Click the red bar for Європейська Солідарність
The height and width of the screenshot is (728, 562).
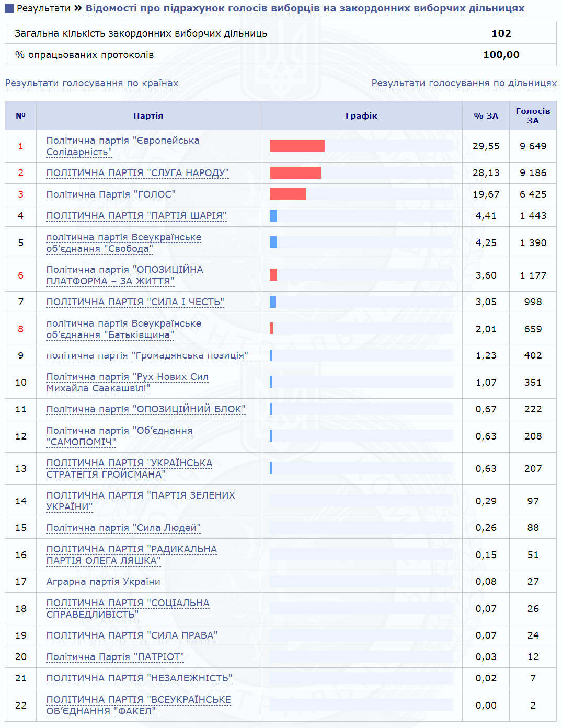pos(297,146)
